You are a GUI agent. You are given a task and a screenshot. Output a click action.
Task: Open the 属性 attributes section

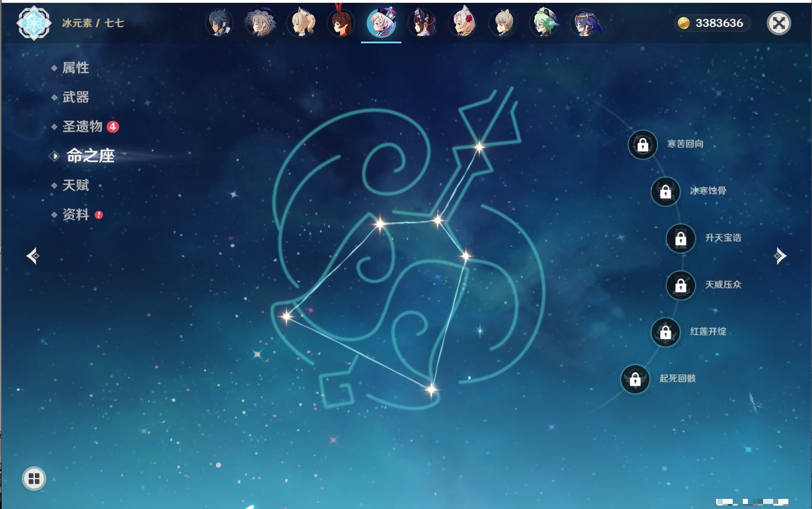(75, 68)
